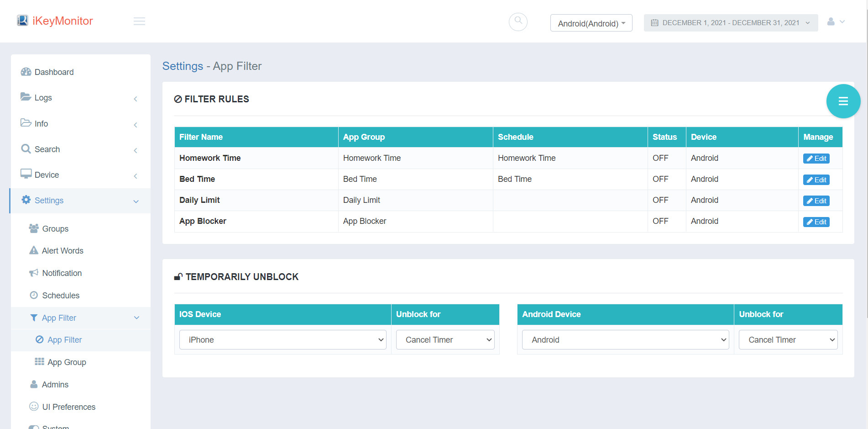The width and height of the screenshot is (868, 429).
Task: Click the App Group grid icon
Action: coord(38,361)
